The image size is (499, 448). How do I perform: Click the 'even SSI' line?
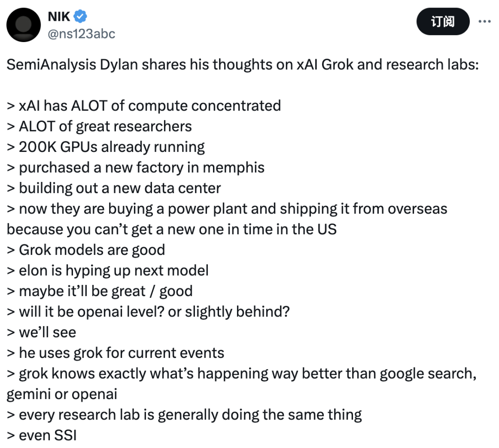click(x=42, y=435)
